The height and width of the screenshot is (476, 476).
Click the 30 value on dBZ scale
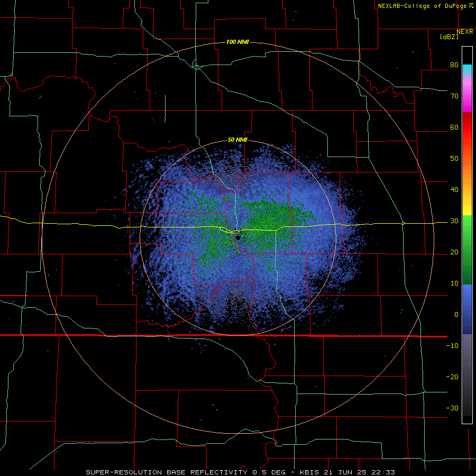[454, 221]
